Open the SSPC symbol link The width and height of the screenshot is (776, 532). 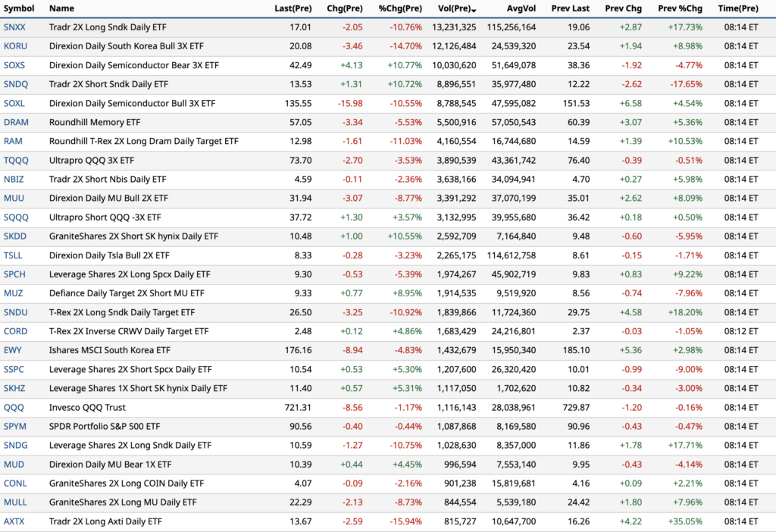coord(14,369)
